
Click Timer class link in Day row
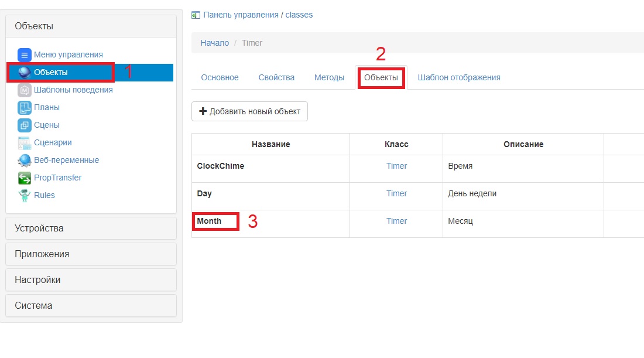[396, 193]
